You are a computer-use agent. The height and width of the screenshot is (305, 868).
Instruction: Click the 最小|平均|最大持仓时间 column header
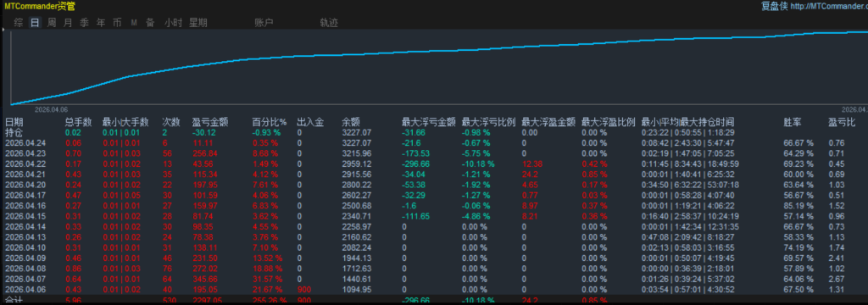(x=687, y=122)
